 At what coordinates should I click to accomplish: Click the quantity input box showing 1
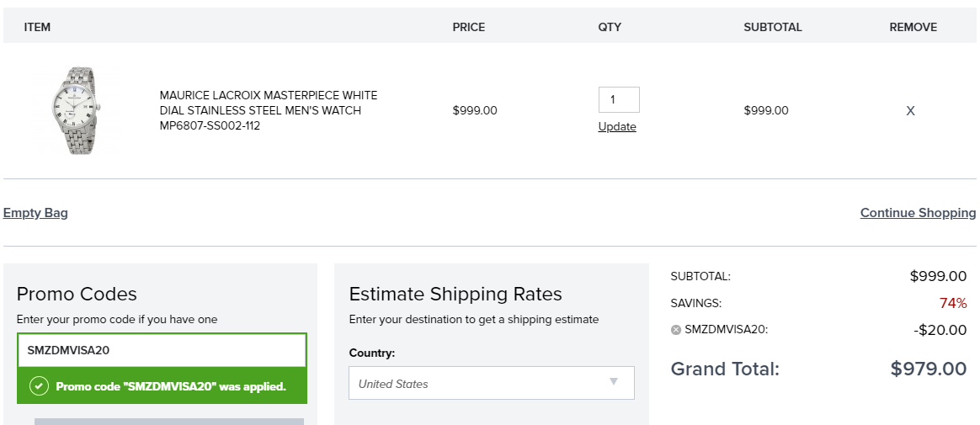click(x=619, y=99)
